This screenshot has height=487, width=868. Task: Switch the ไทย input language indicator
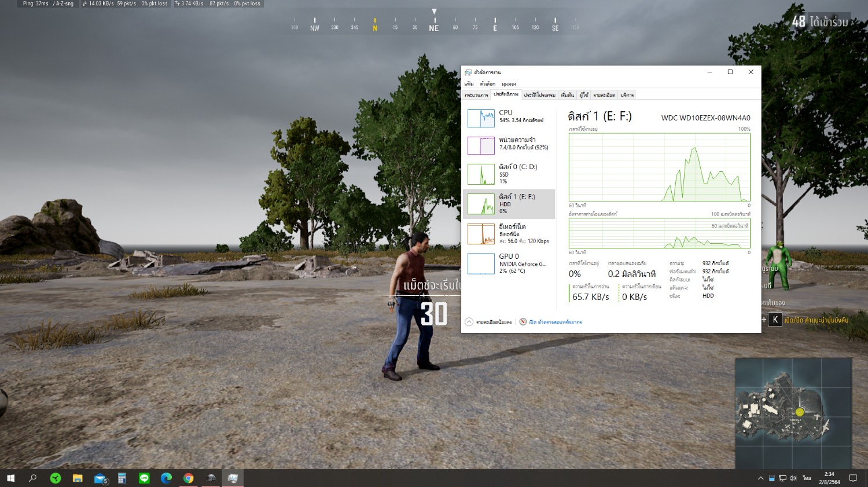(807, 478)
